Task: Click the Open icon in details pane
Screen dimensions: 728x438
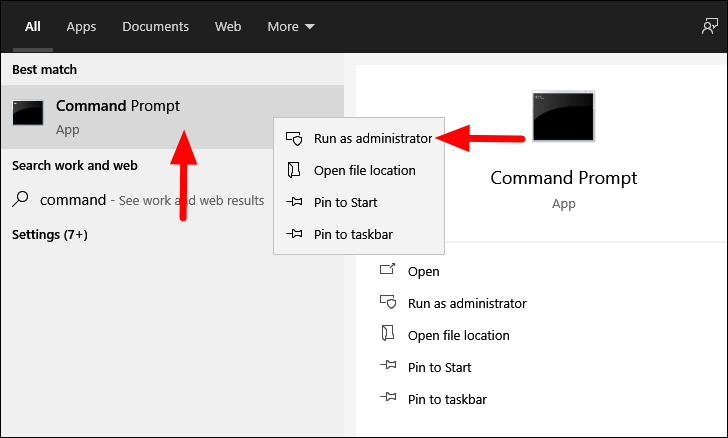Action: pos(387,269)
